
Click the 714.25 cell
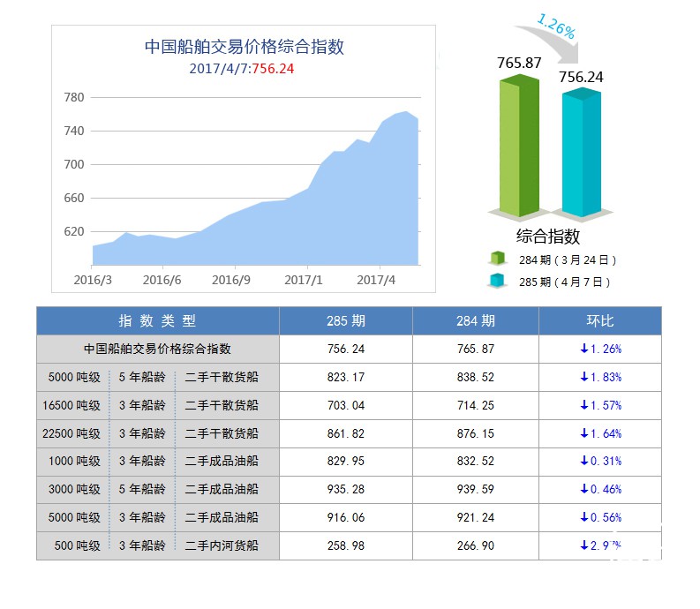[476, 405]
